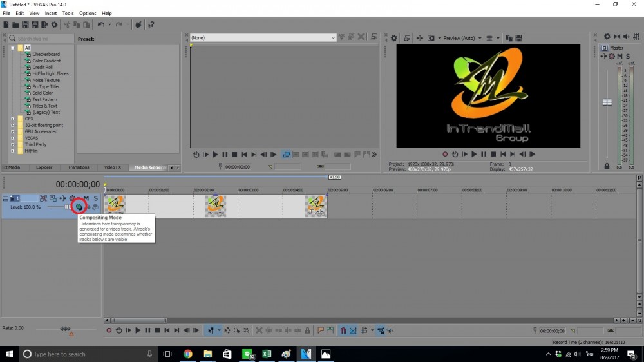
Task: Toggle the preview Overlays grid icon
Action: tap(489, 38)
